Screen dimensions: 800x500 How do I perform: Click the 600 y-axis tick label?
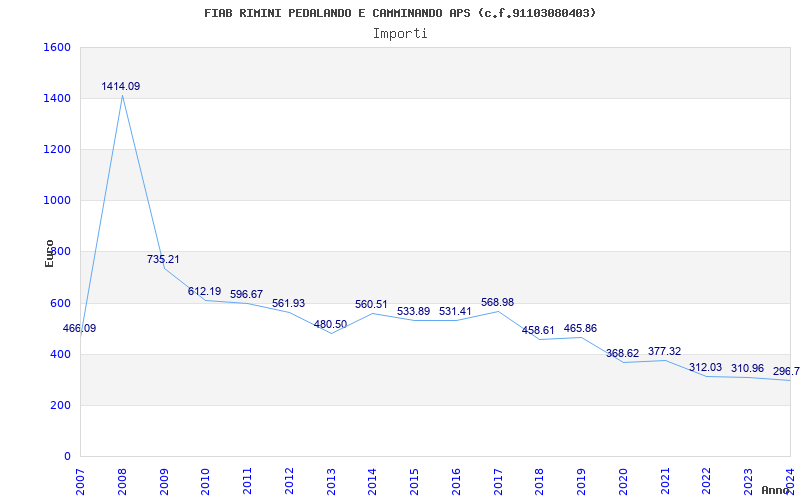click(60, 304)
